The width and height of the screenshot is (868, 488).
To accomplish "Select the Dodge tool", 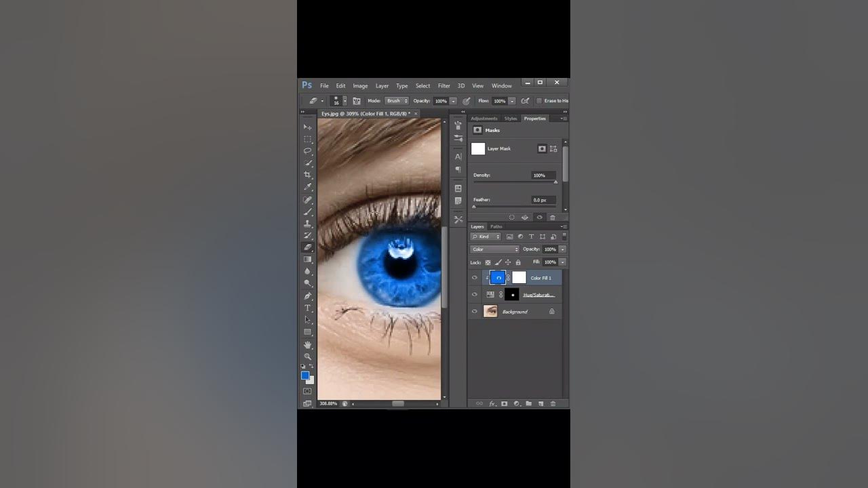I will 307,283.
